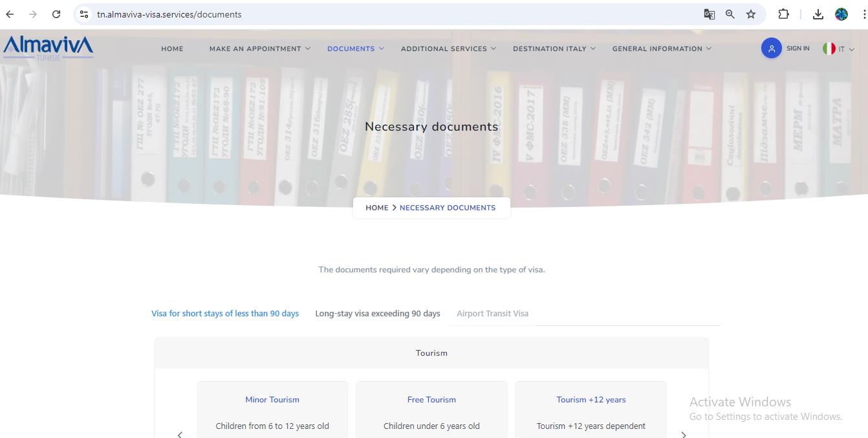Viewport: 868px width, 438px height.
Task: Bookmark this page with the star icon
Action: (751, 14)
